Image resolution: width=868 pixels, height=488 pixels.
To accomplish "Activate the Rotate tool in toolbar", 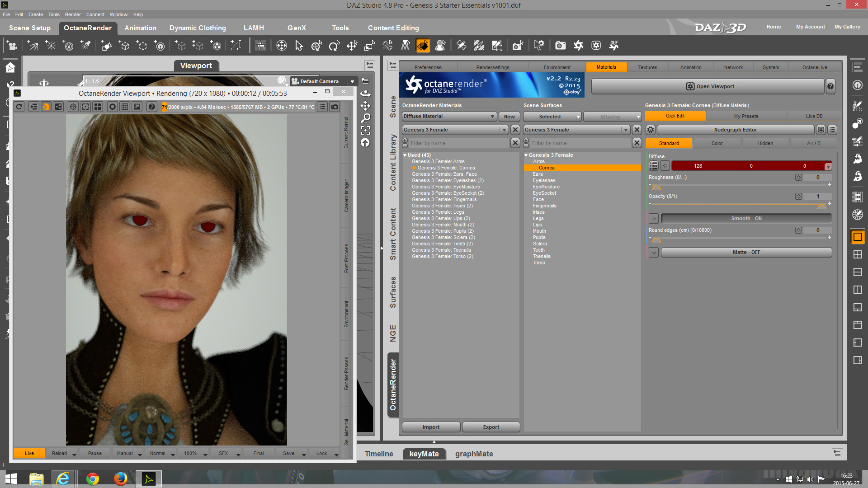I will (x=334, y=45).
